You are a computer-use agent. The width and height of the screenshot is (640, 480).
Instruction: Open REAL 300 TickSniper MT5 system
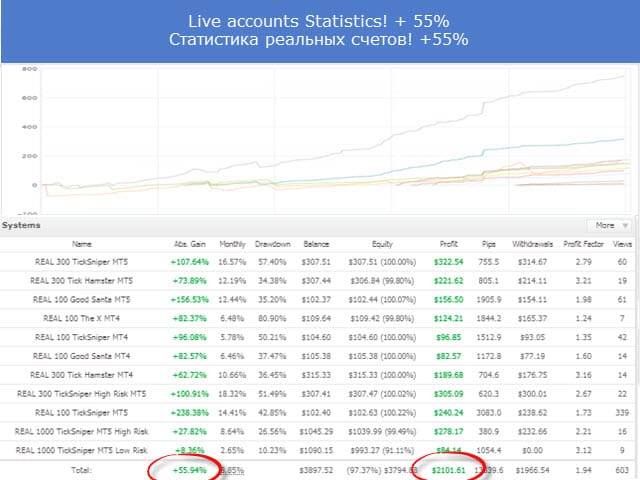point(82,262)
